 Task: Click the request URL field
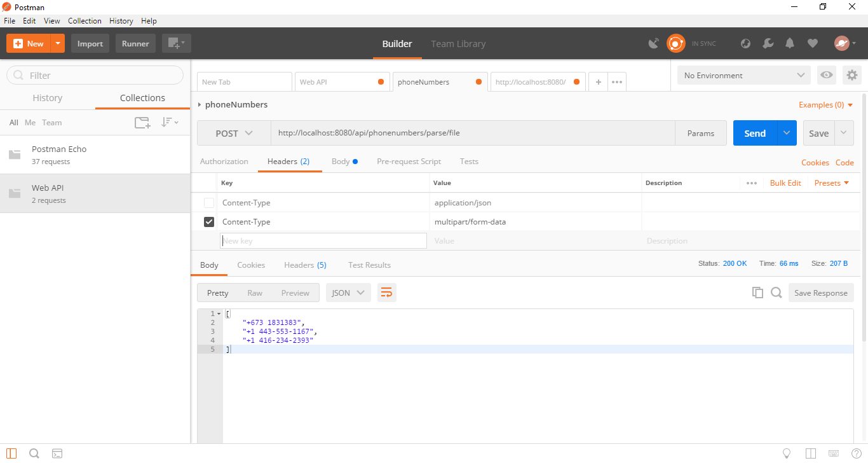click(x=473, y=133)
